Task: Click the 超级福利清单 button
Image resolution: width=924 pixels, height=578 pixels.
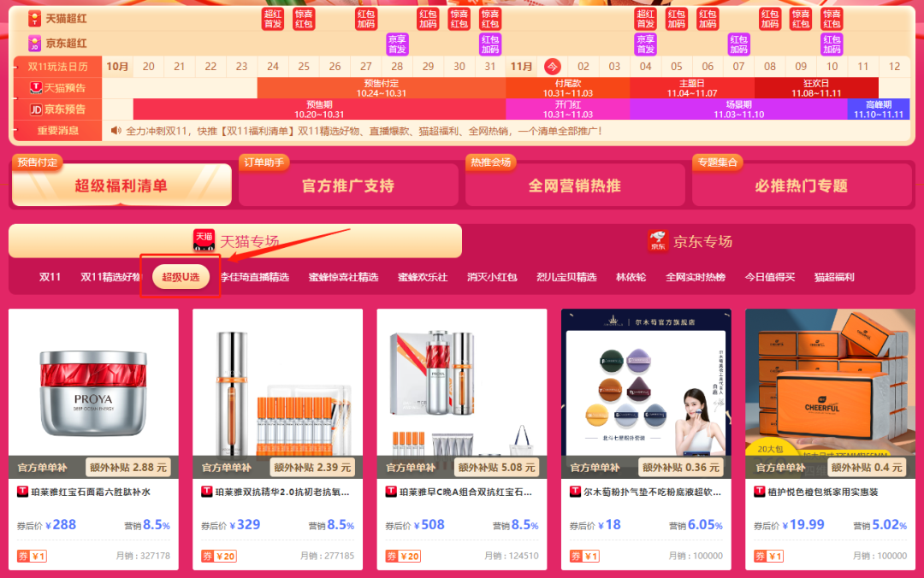Action: coord(121,185)
